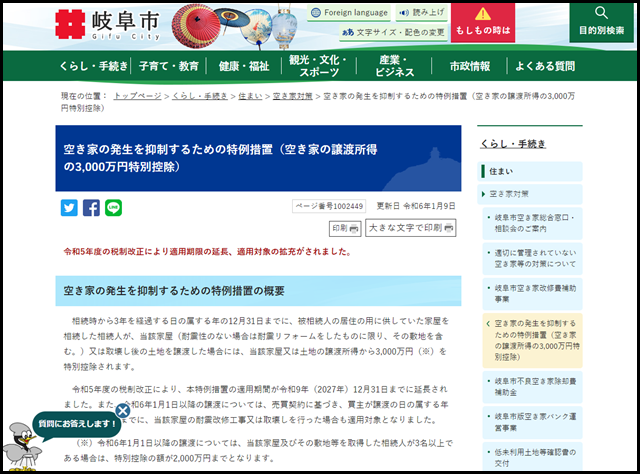Screen dimensions: 640x474
Task: Click section heading 特例措置の概要
Action: tap(258, 291)
